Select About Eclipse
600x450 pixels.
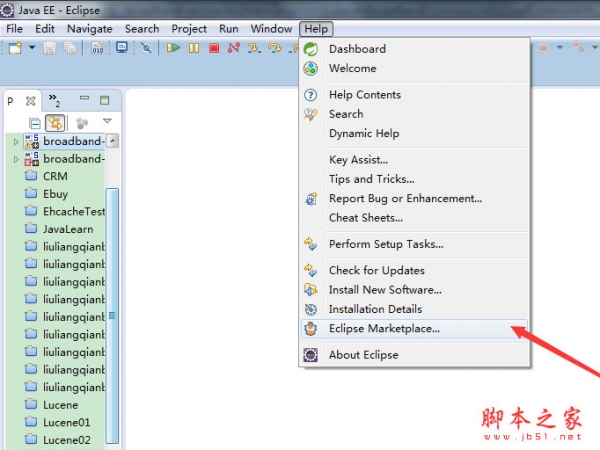pos(414,355)
